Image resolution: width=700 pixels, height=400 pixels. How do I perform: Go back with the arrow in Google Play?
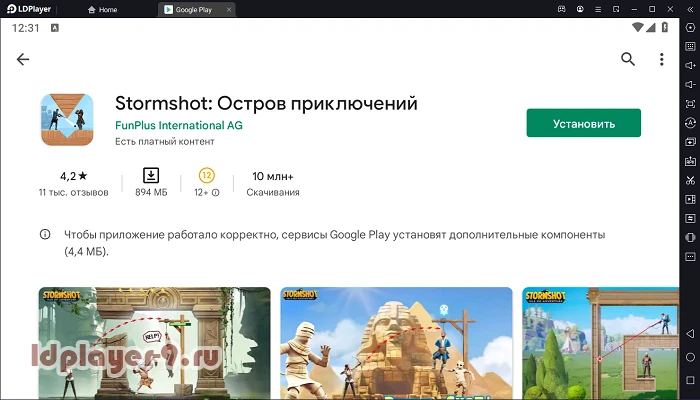click(x=23, y=59)
